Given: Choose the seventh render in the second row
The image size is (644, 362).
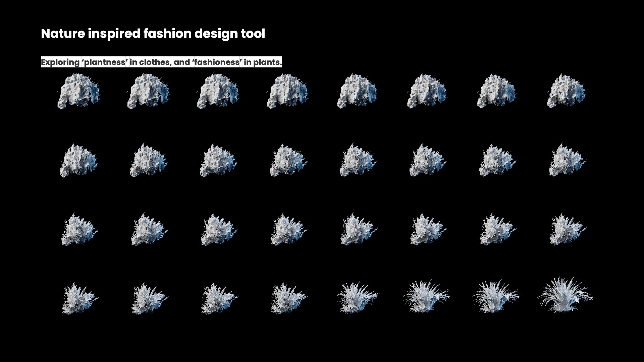Looking at the screenshot, I should (x=497, y=160).
